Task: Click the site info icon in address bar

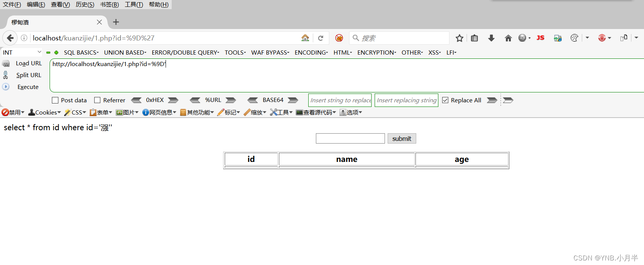Action: (24, 38)
